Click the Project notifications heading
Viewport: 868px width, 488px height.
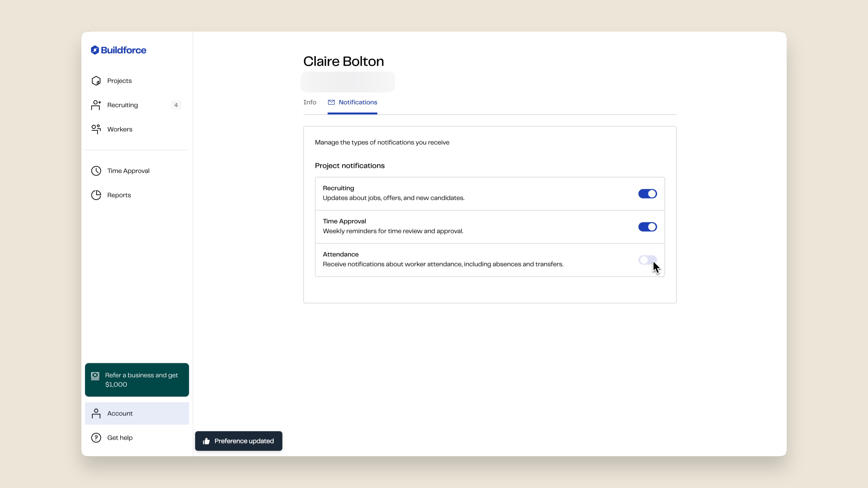349,166
